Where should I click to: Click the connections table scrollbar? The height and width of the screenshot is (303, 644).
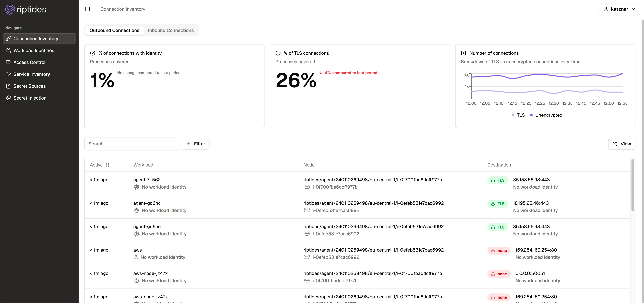point(632,185)
